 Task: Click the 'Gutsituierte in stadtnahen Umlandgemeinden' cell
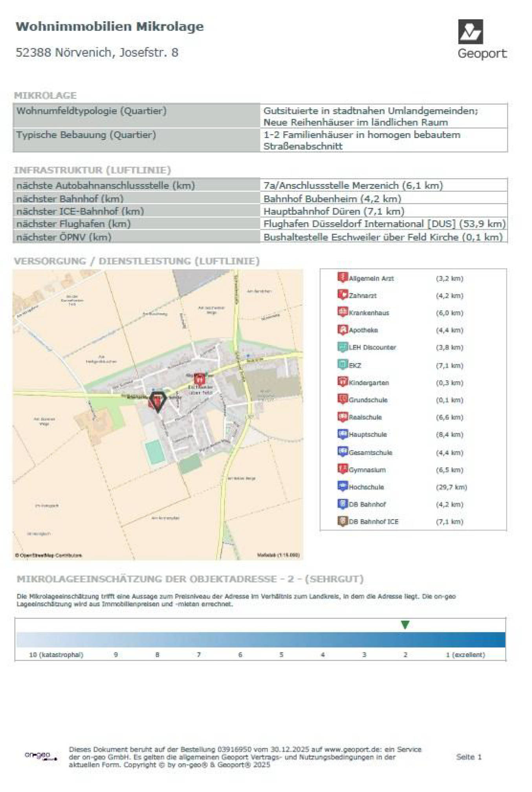point(383,116)
